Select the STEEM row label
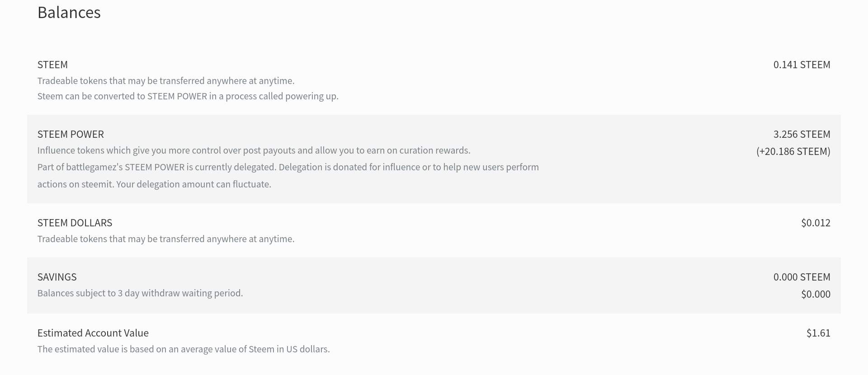The width and height of the screenshot is (868, 375). coord(52,65)
